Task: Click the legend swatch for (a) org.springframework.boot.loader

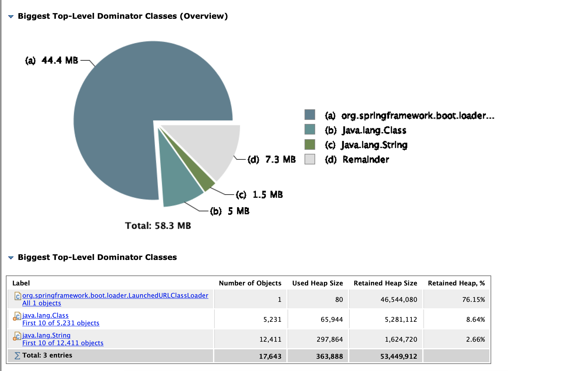Action: tap(310, 115)
